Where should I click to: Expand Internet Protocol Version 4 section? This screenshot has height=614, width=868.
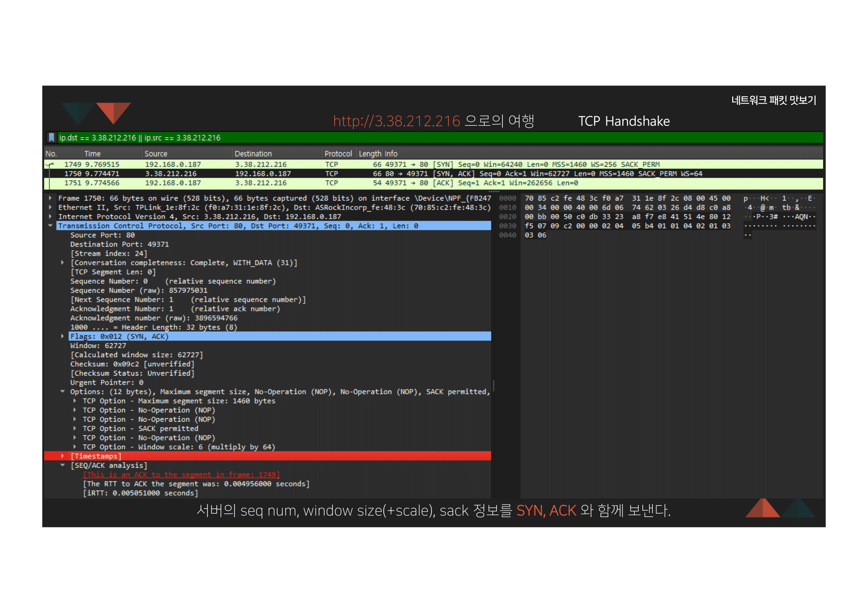coord(50,217)
